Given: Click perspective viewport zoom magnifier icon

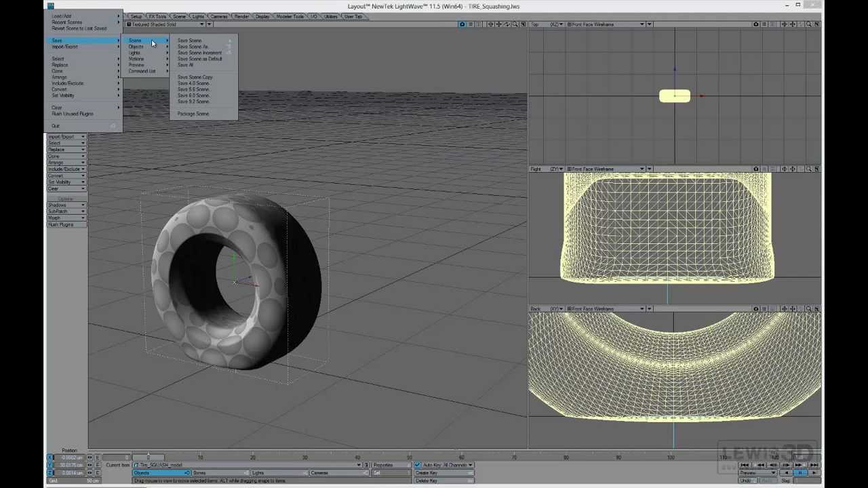Looking at the screenshot, I should pyautogui.click(x=515, y=24).
